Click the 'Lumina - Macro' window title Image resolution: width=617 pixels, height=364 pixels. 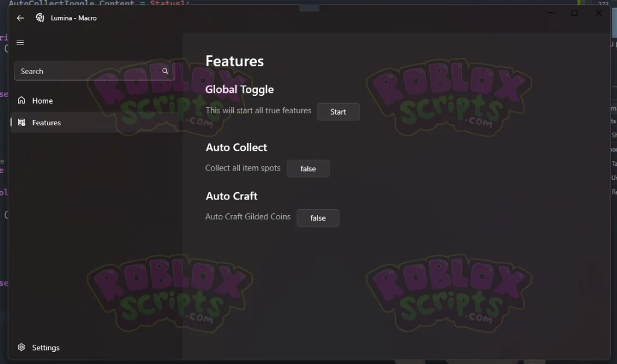coord(74,18)
